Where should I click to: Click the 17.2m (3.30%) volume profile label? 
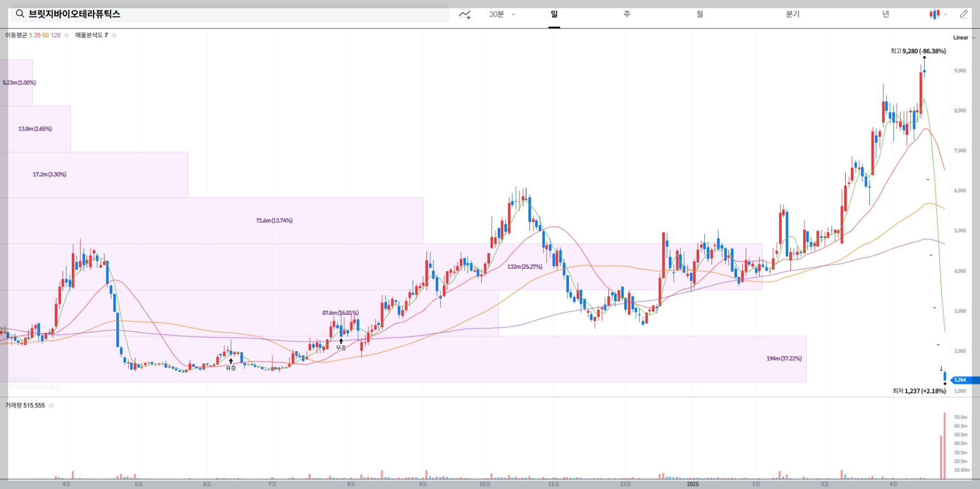pos(49,174)
